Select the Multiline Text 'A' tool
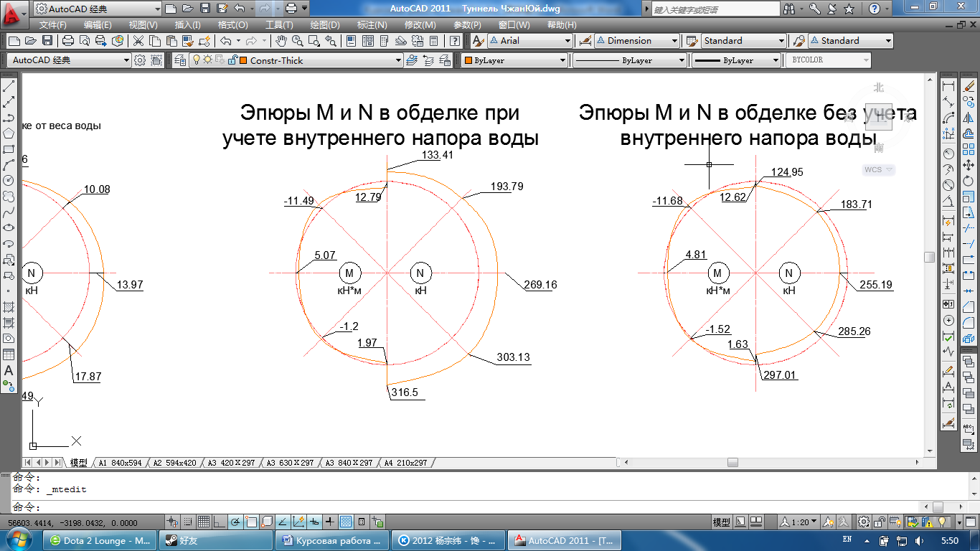Image resolution: width=980 pixels, height=551 pixels. coord(9,371)
